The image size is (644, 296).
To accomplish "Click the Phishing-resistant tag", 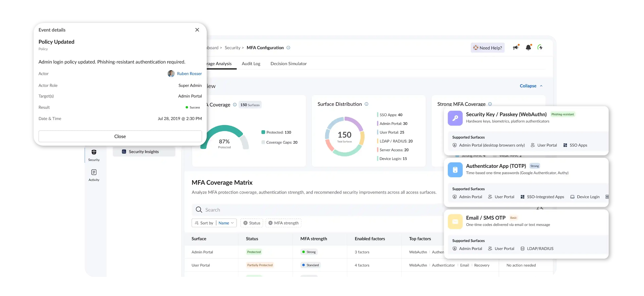I will (x=562, y=114).
